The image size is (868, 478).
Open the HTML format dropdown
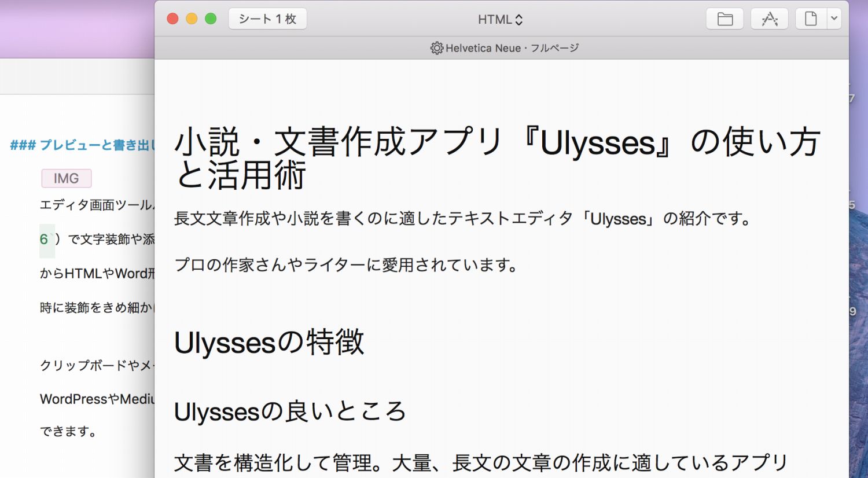501,20
